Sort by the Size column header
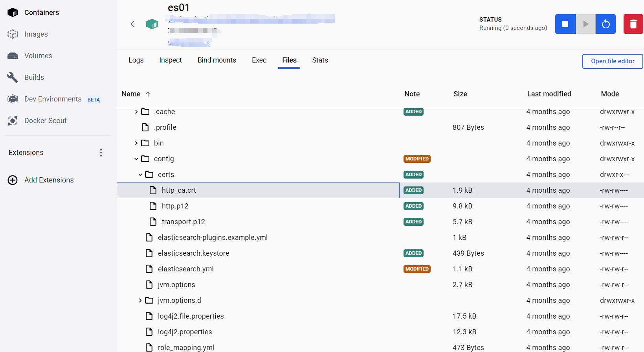The width and height of the screenshot is (644, 352). pos(461,94)
